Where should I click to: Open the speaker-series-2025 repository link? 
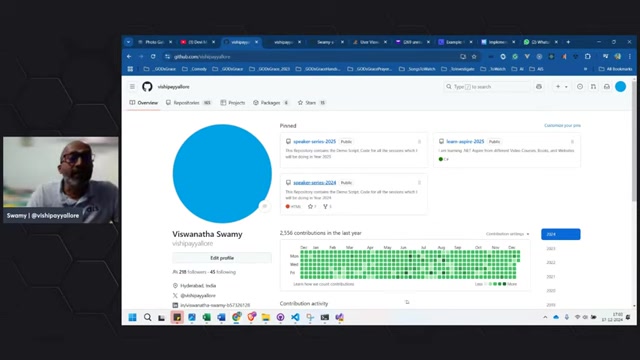(x=314, y=141)
